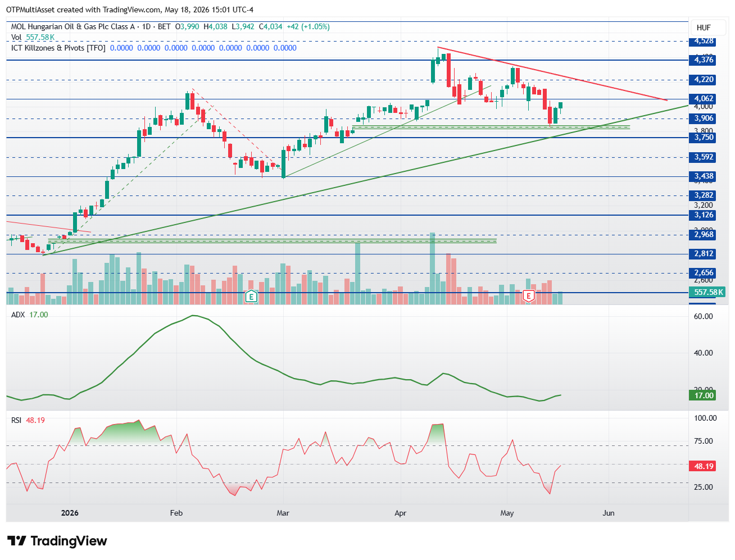Click the 40.00 ADX scale value
Screen dimensions: 735x560
point(704,353)
